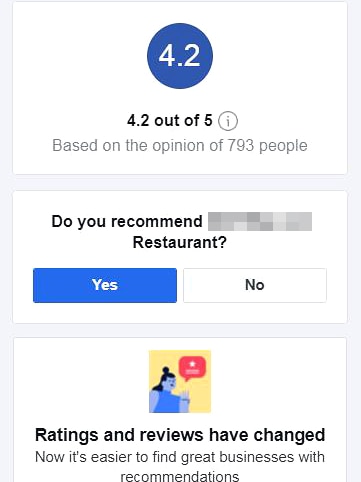
Task: Click the blue 4.2 rating circle
Action: click(180, 56)
